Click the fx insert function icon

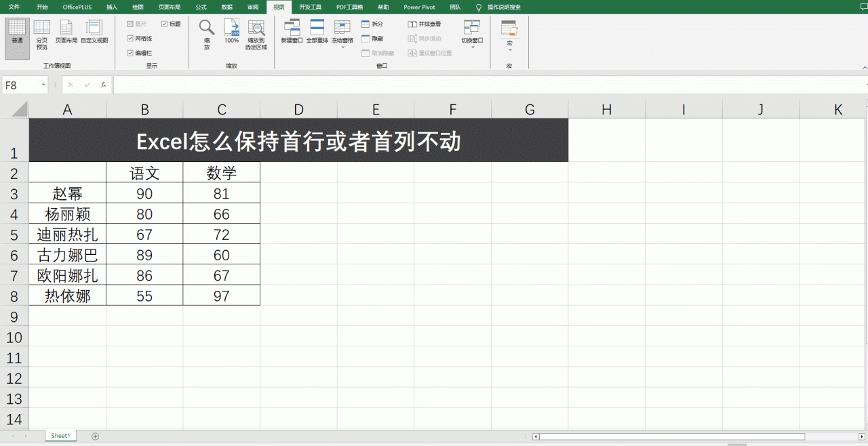[103, 85]
